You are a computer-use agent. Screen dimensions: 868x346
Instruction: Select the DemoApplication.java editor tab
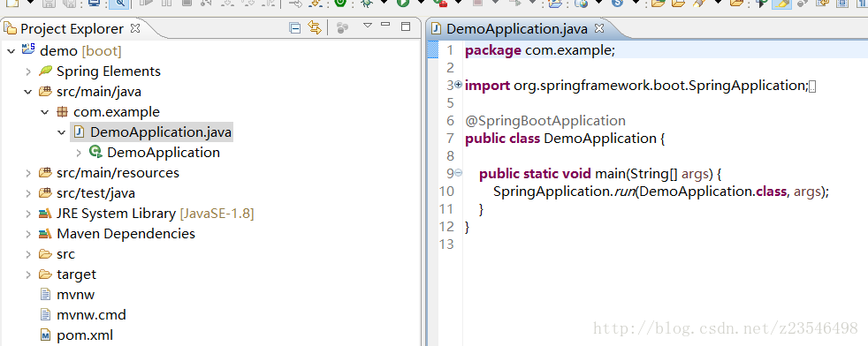517,28
